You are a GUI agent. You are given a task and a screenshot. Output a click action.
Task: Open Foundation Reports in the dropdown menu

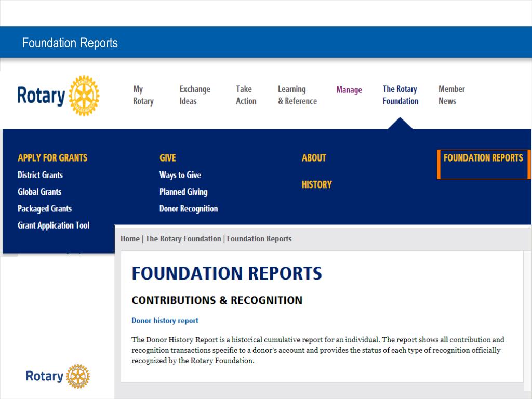point(483,158)
